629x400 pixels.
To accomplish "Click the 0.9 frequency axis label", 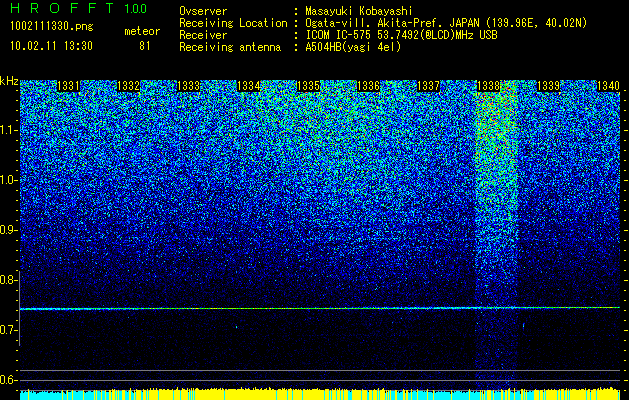I will (x=7, y=230).
